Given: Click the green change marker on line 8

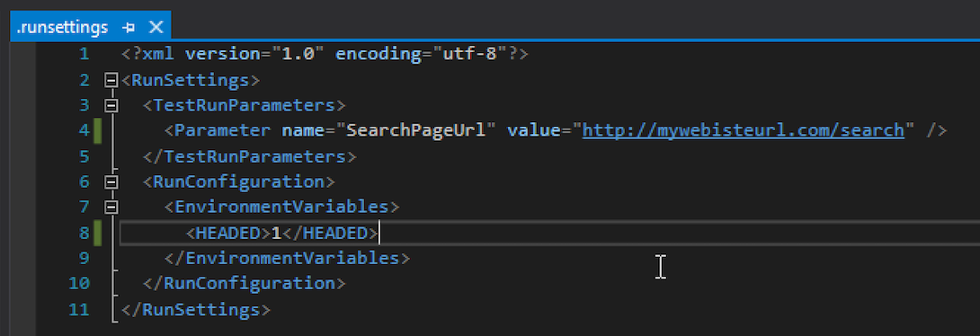Looking at the screenshot, I should pos(97,233).
